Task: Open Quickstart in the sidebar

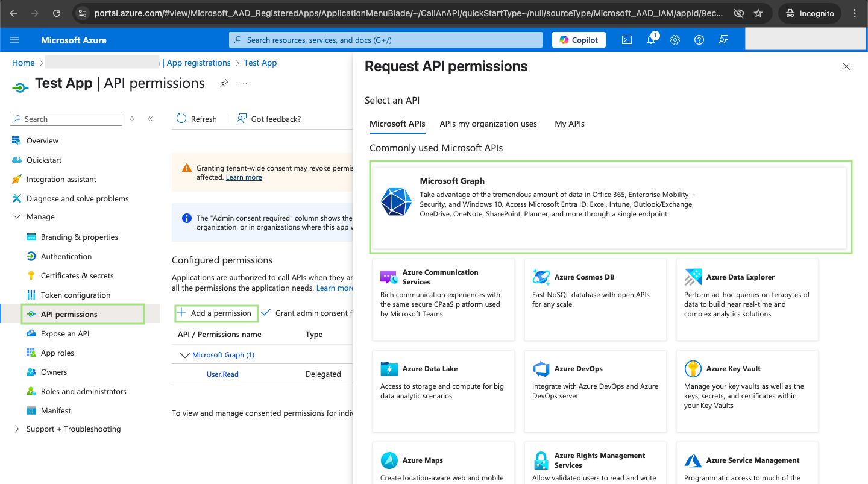Action: [44, 160]
